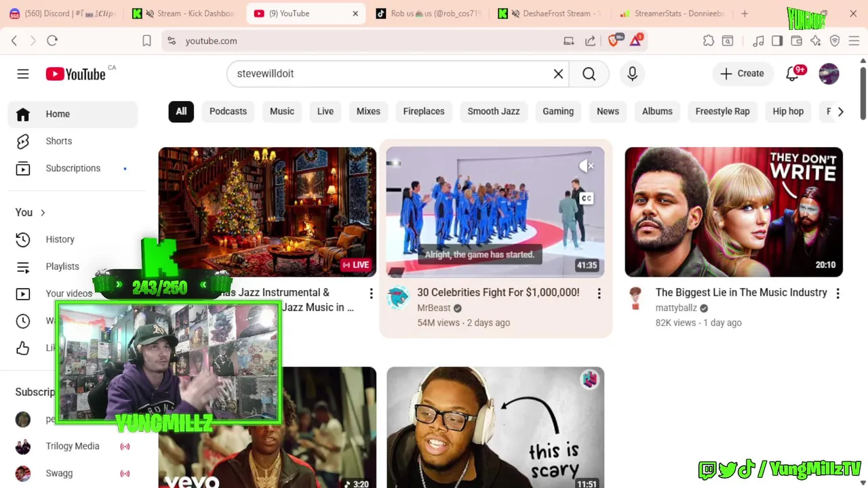Click the YouTube logo
Viewport: 868px width, 488px height.
click(x=76, y=74)
